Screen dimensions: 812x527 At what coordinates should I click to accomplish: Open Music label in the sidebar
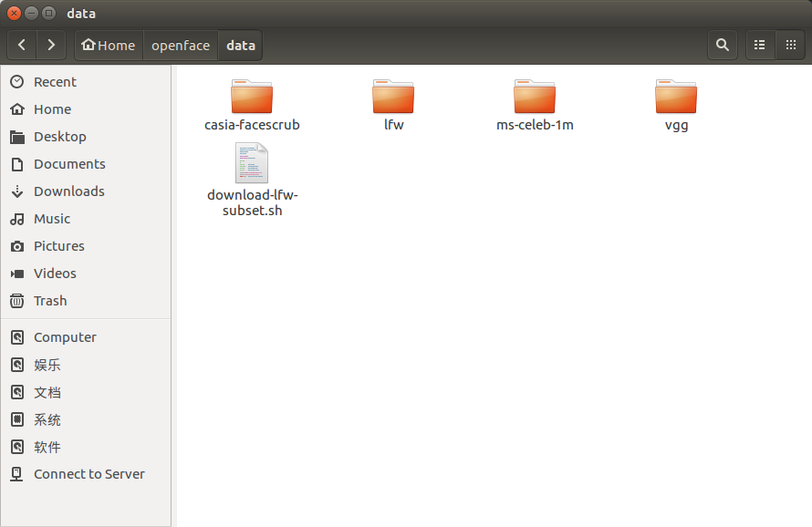(52, 219)
